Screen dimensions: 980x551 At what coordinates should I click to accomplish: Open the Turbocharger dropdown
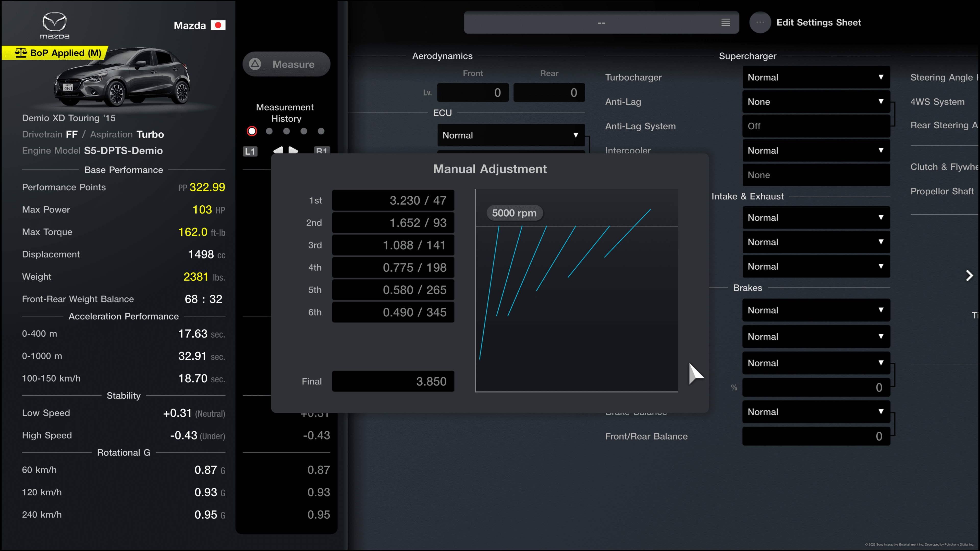816,77
